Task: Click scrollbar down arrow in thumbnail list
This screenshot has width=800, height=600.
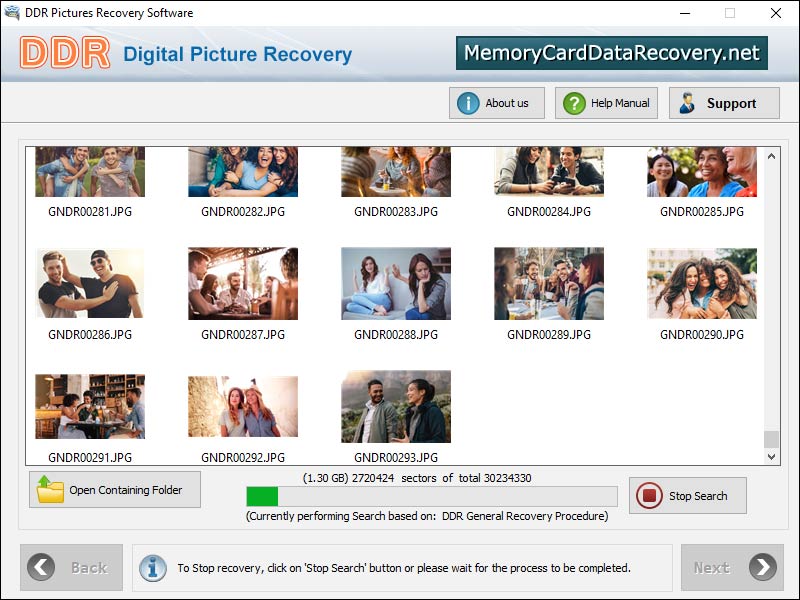Action: 771,457
